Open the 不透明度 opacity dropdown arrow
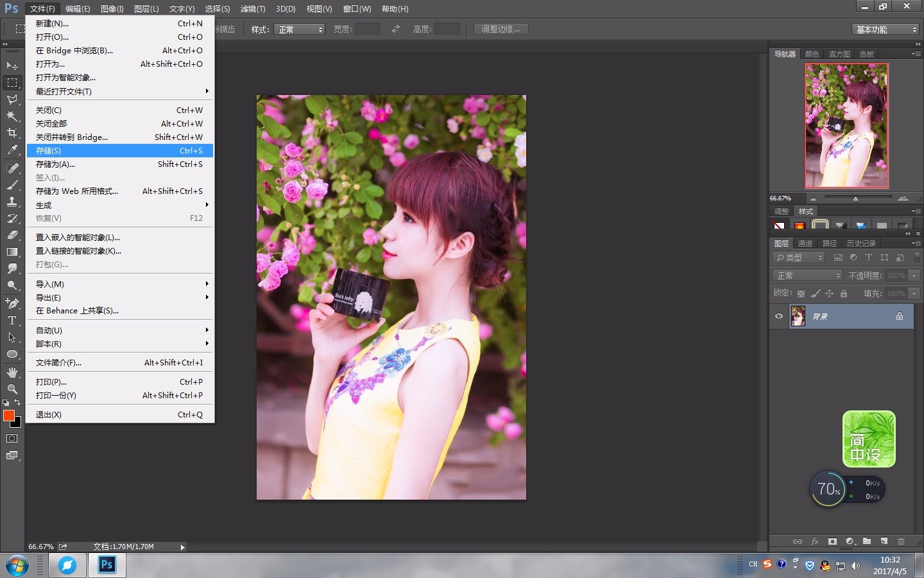Screen dimensions: 924x578 pyautogui.click(x=914, y=276)
